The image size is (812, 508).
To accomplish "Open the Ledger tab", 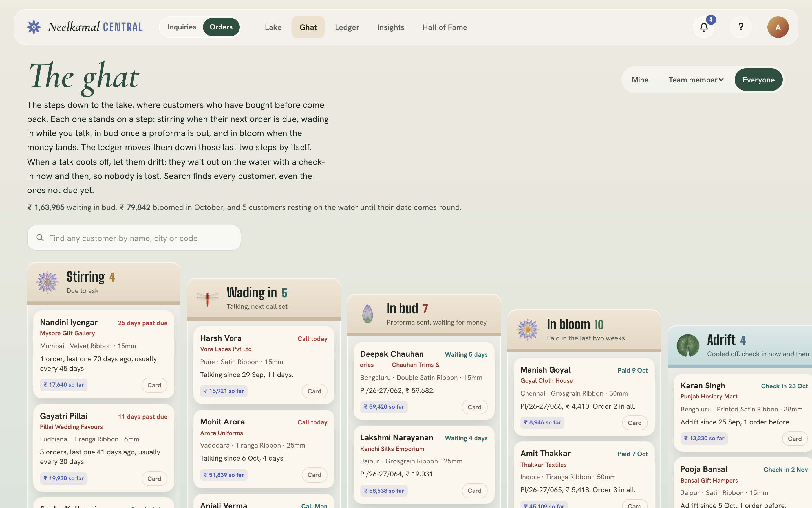I will 347,27.
